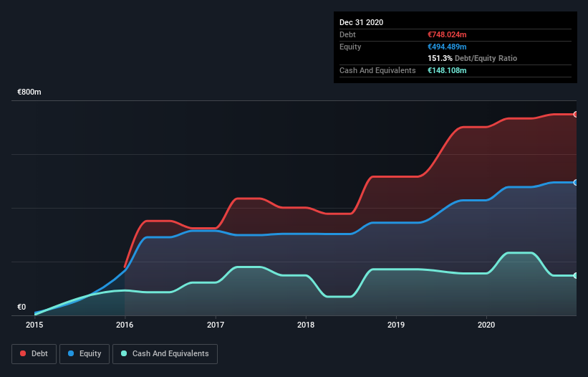Click the blue Equity legend dot
The height and width of the screenshot is (377, 588).
[x=71, y=353]
